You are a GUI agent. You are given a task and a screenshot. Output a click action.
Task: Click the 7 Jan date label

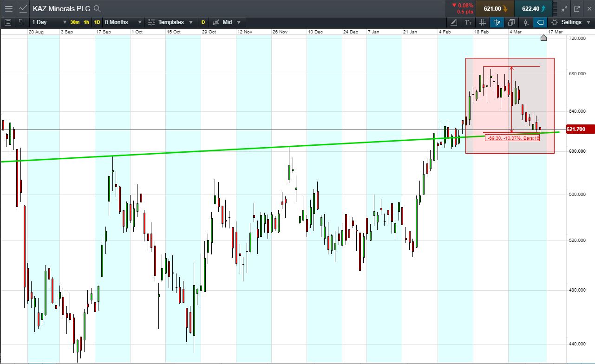point(373,32)
